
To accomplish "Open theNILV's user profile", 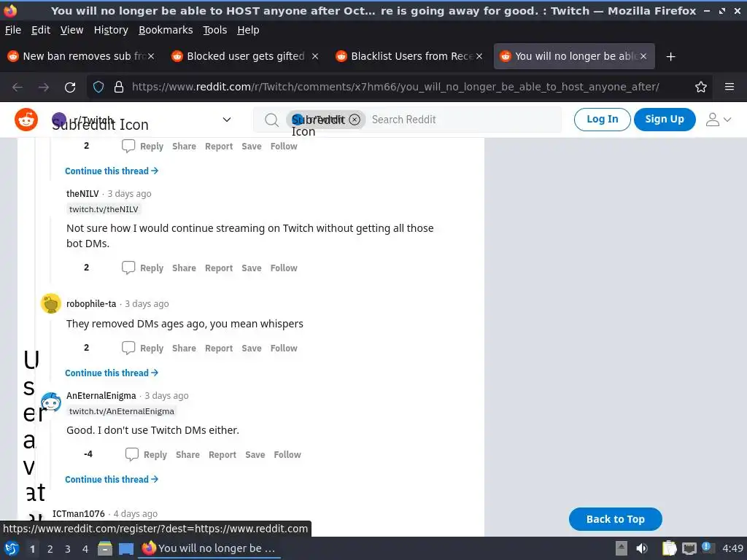I will [82, 194].
